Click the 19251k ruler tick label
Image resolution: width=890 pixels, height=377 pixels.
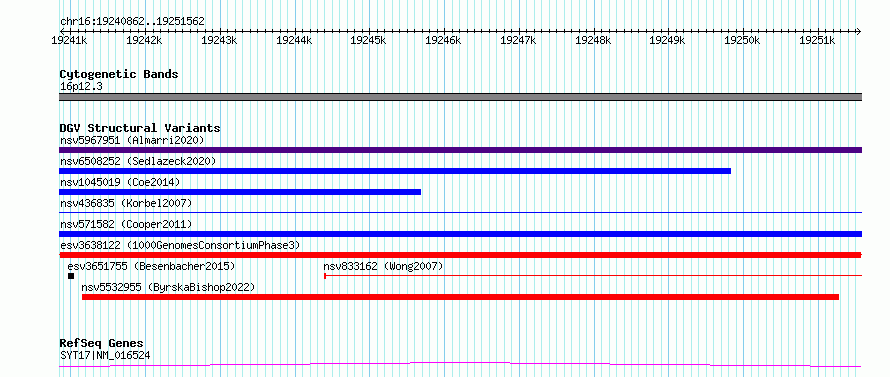point(817,40)
